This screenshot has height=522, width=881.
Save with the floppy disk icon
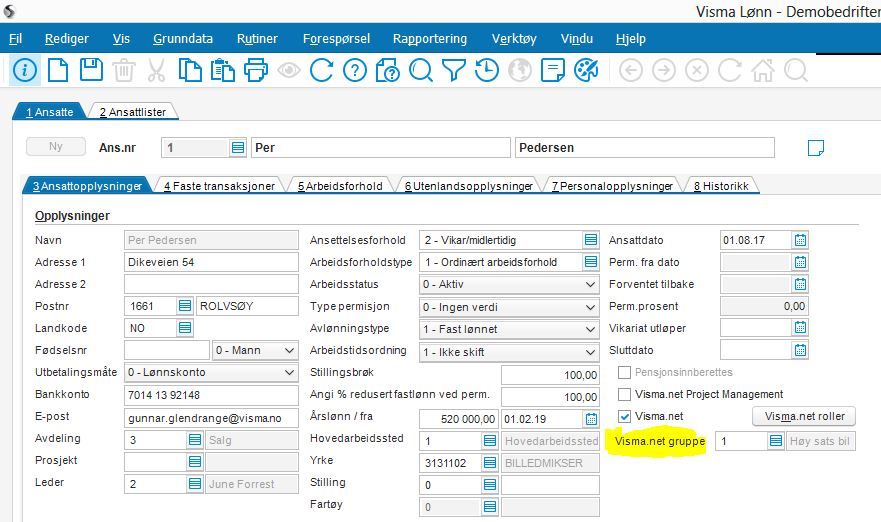click(x=91, y=70)
